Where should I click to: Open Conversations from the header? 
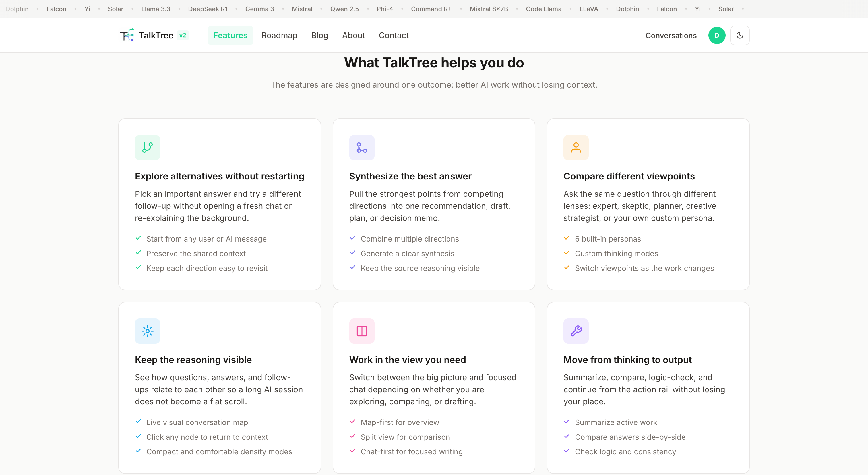[x=671, y=35]
